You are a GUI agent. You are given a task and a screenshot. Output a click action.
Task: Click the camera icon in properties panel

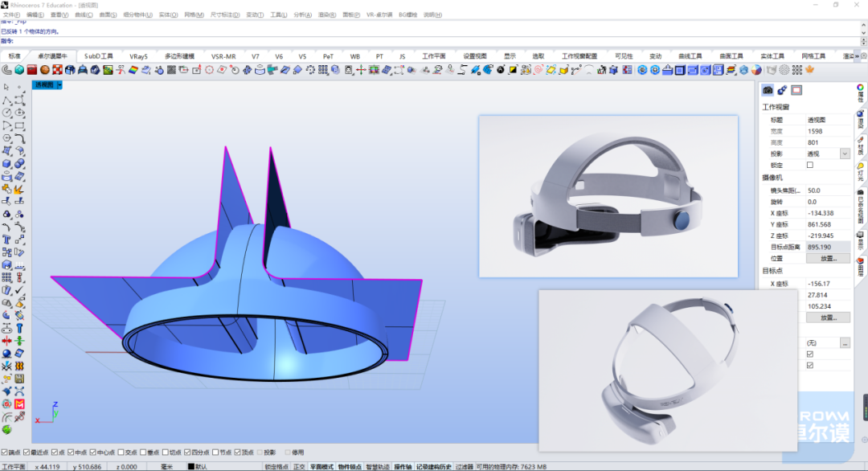[x=768, y=90]
